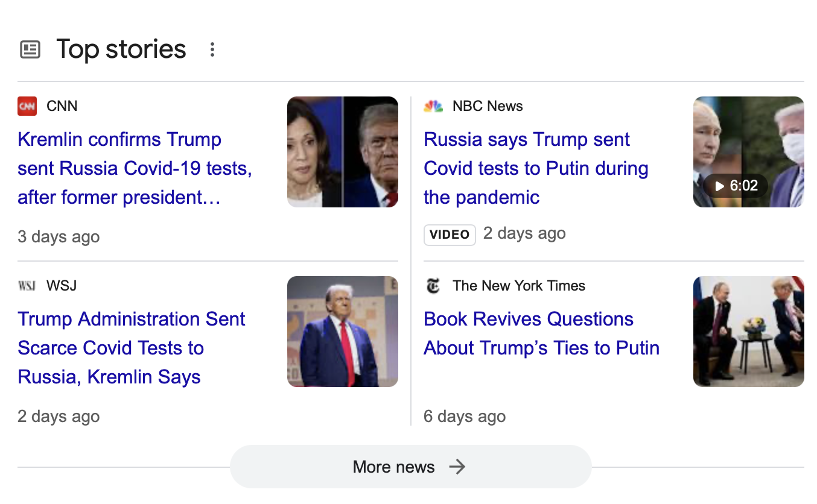Open WSJ headline on Scarce Covid Tests
Image resolution: width=817 pixels, height=504 pixels.
pos(131,348)
